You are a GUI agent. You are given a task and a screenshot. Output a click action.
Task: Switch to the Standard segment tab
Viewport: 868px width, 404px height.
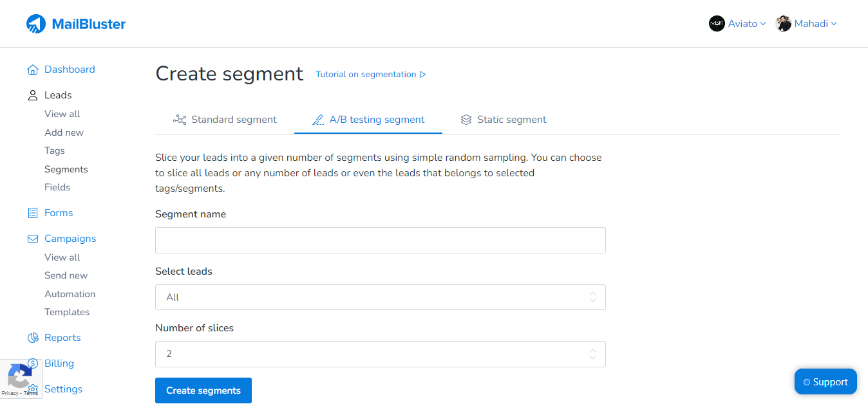[233, 119]
